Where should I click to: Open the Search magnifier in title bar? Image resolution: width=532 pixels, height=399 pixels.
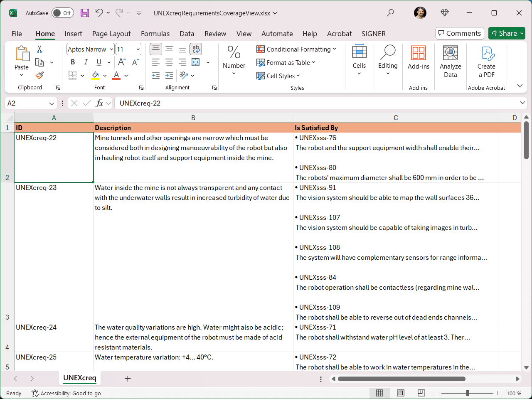(x=390, y=13)
